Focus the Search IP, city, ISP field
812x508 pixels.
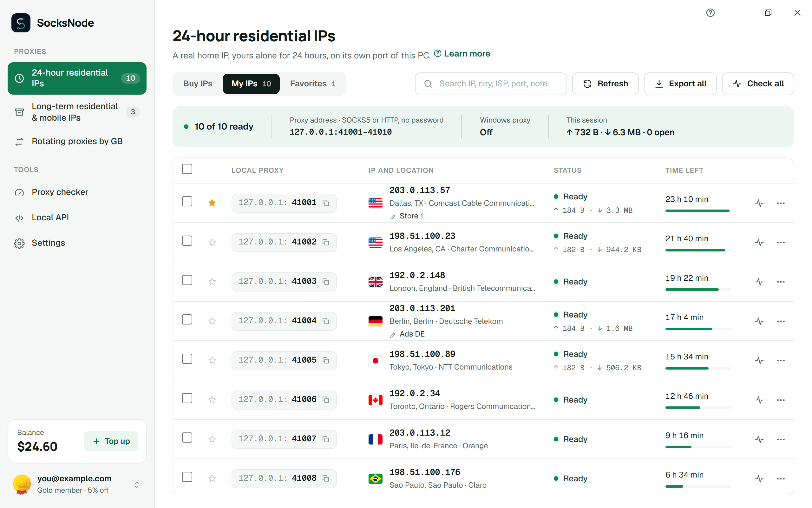click(x=491, y=84)
